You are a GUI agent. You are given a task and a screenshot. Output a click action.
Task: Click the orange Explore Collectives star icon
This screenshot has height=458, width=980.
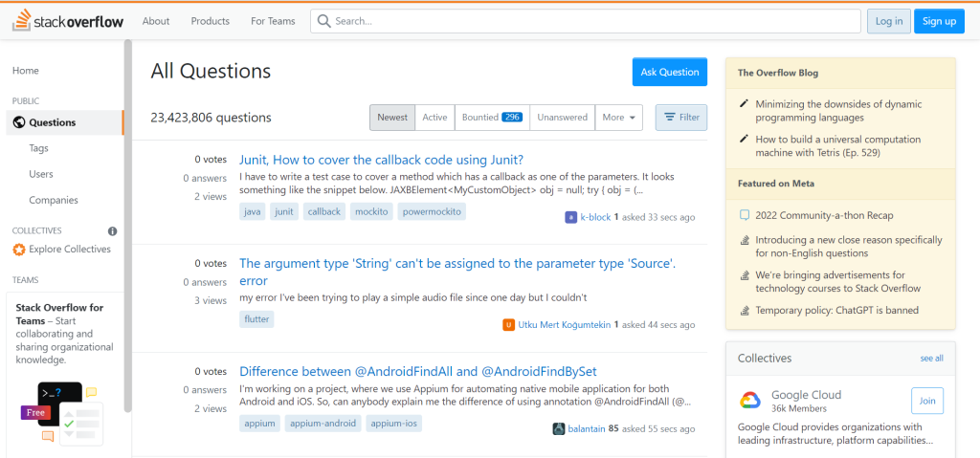pos(19,250)
